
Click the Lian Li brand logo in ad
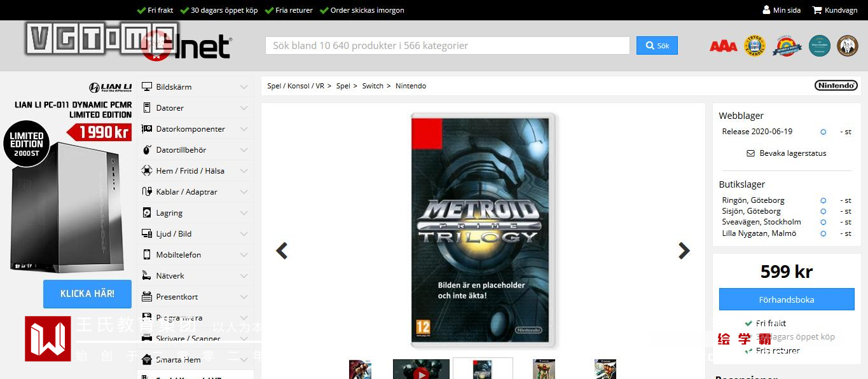111,88
